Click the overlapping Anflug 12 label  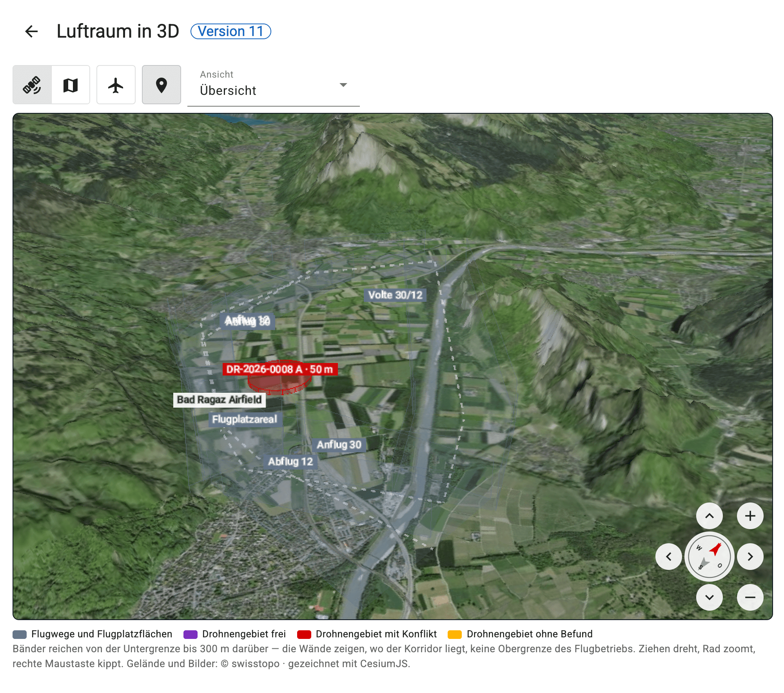pyautogui.click(x=247, y=321)
